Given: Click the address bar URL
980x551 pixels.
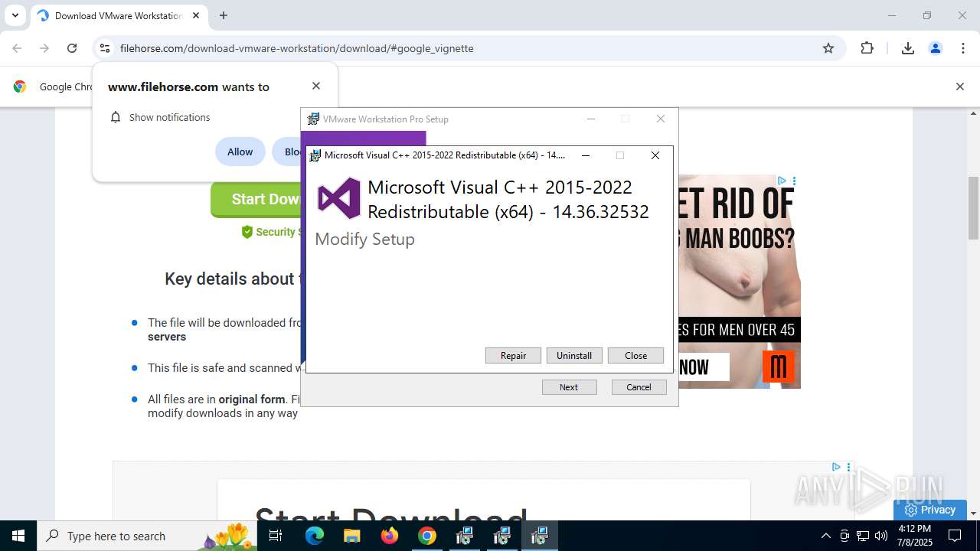Looking at the screenshot, I should 297,48.
